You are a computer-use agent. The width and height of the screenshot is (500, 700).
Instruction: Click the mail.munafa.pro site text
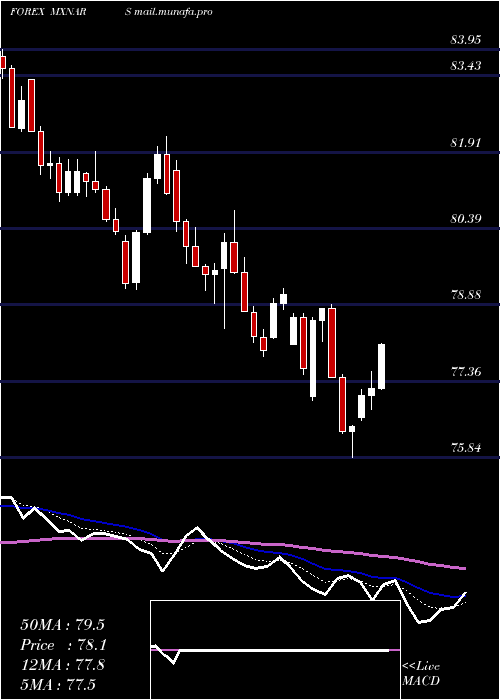(x=173, y=12)
